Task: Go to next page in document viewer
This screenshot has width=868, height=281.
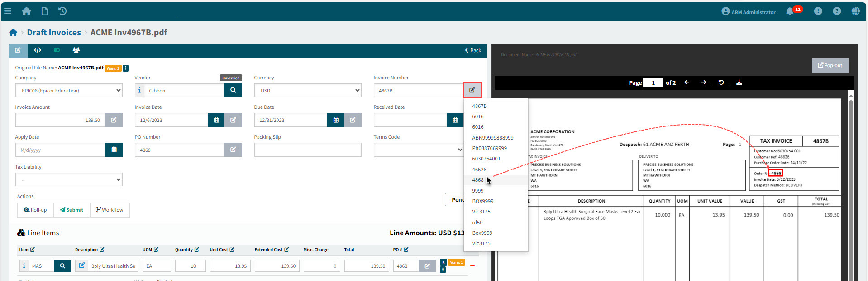Action: click(704, 82)
